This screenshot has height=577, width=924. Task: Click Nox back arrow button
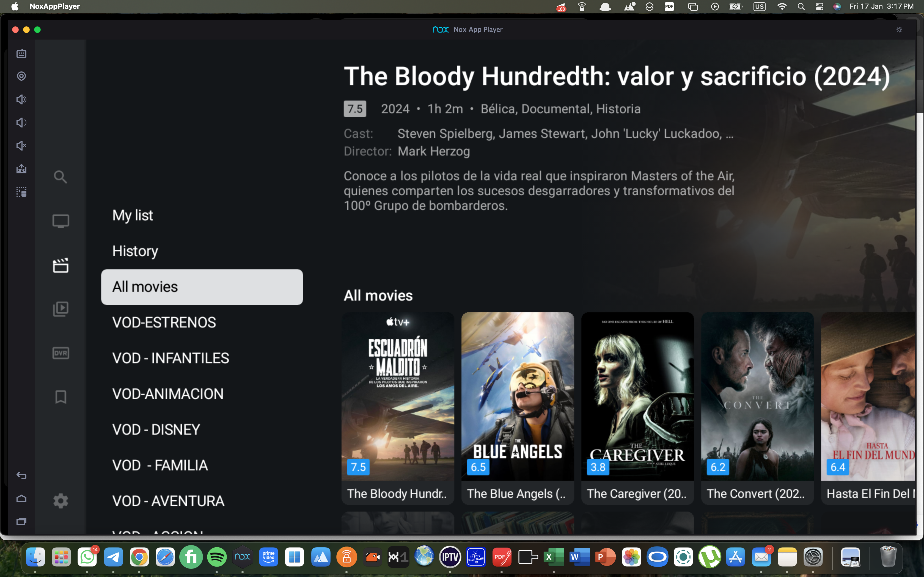click(21, 476)
